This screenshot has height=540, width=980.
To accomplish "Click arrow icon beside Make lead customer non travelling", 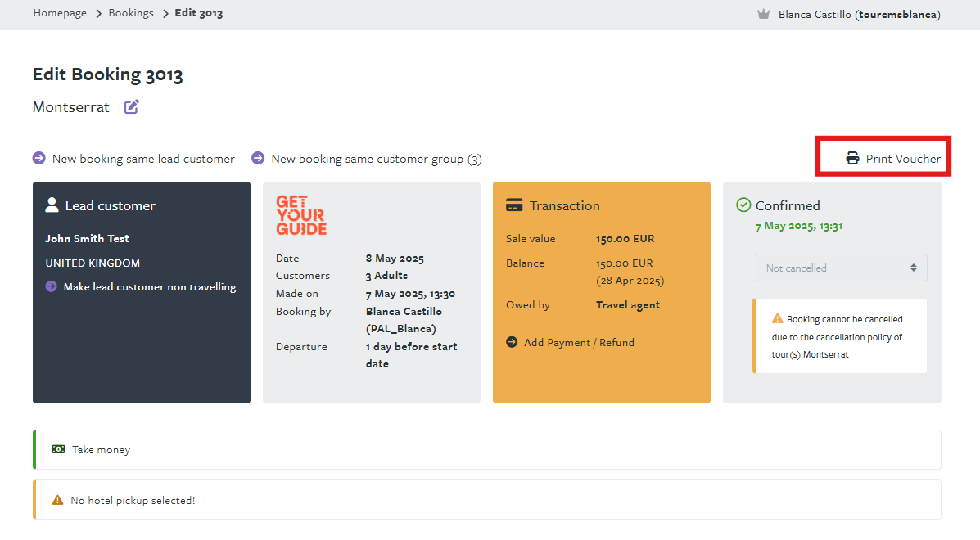I will pyautogui.click(x=52, y=286).
